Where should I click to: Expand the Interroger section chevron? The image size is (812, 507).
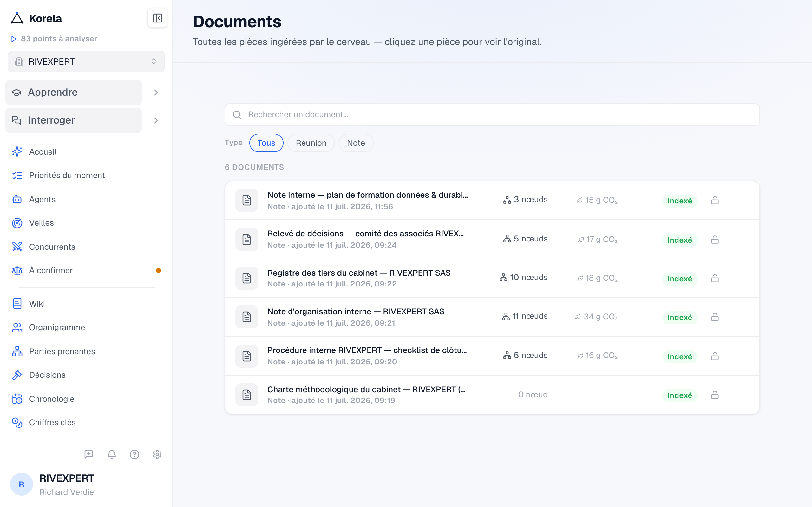click(x=156, y=120)
